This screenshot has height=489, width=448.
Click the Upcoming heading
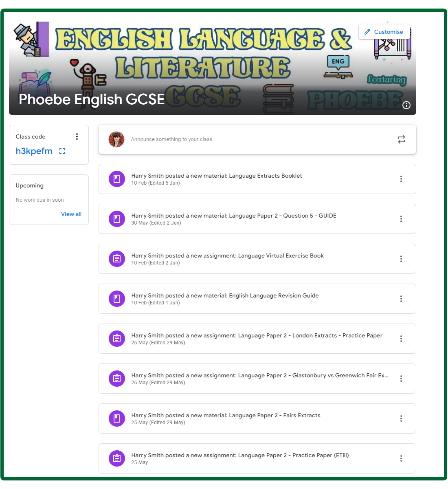pos(30,185)
